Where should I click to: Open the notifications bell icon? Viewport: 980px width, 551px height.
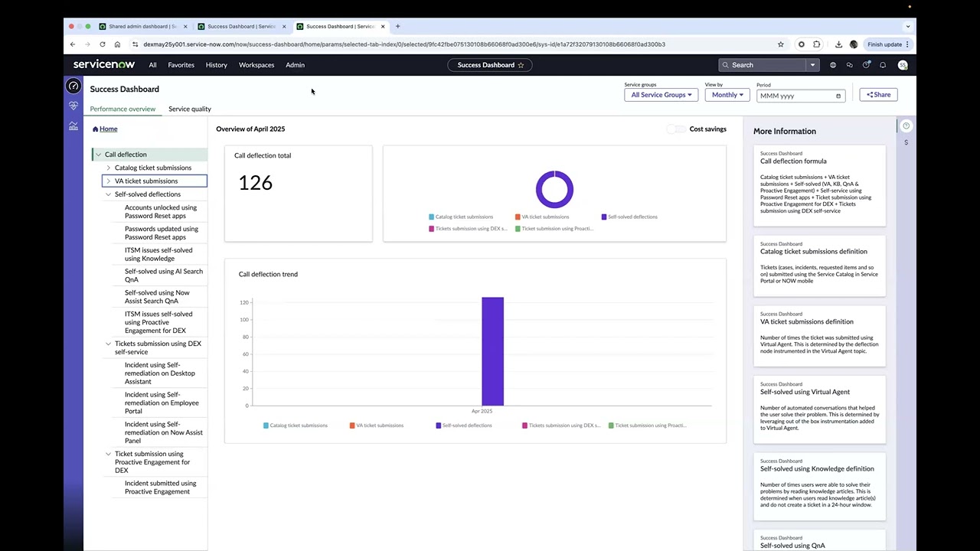coord(883,65)
